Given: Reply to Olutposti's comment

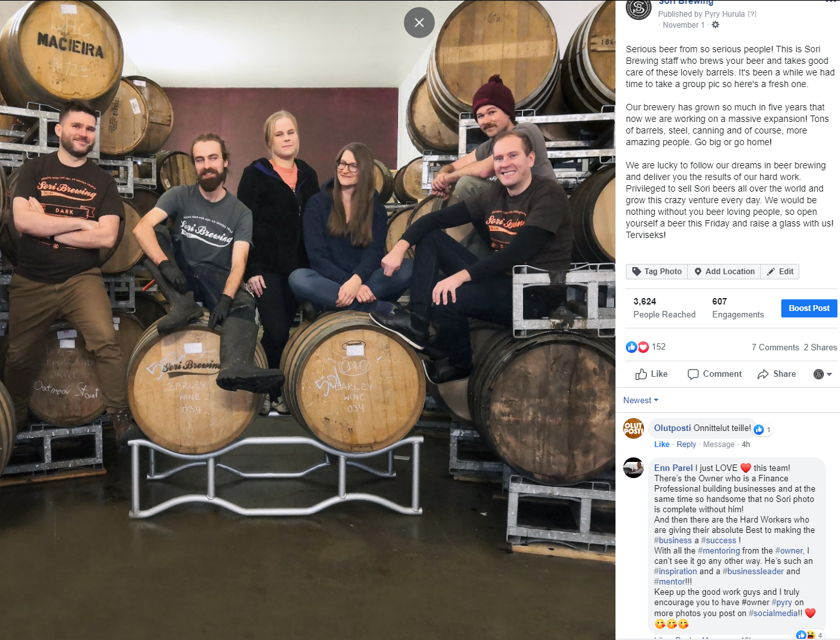Looking at the screenshot, I should click(x=686, y=445).
